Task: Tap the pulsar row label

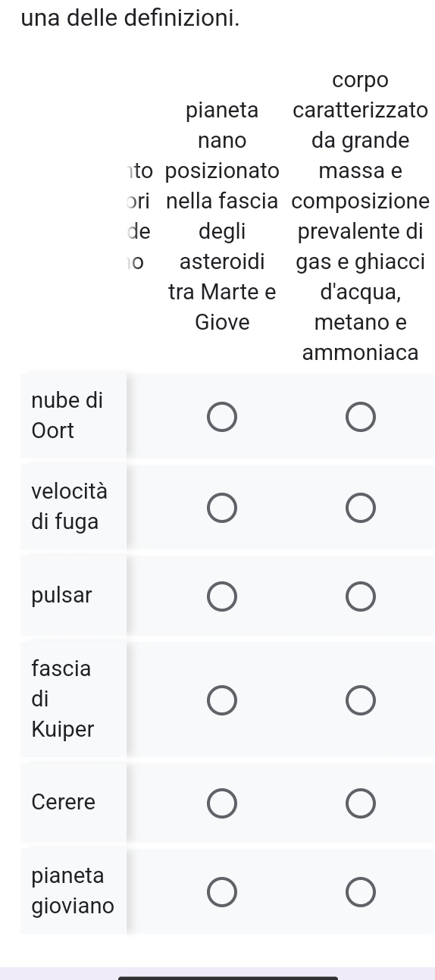Action: point(62,596)
